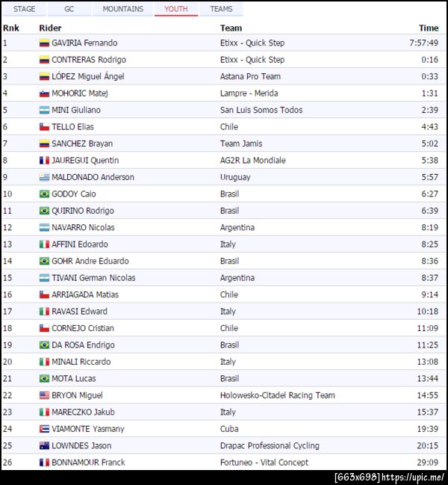Click the Colombian flag beside GAVIRIA Fernando
The width and height of the screenshot is (448, 485).
coord(44,43)
